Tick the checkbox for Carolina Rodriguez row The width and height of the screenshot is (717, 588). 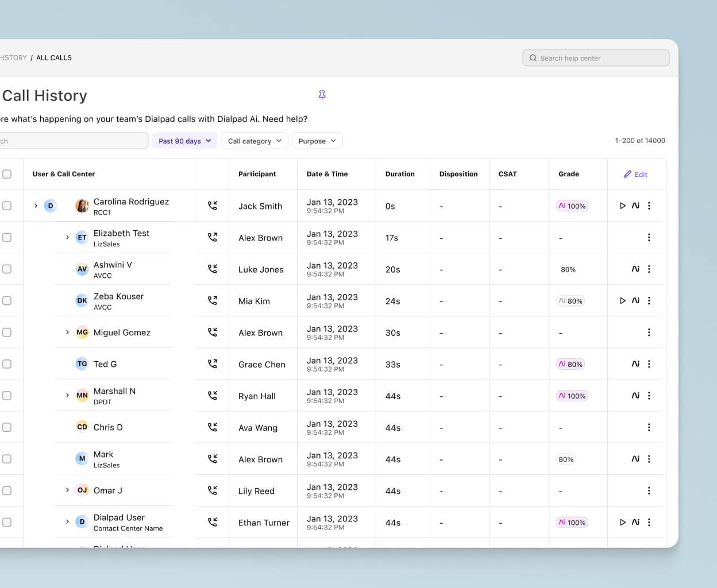(x=7, y=206)
